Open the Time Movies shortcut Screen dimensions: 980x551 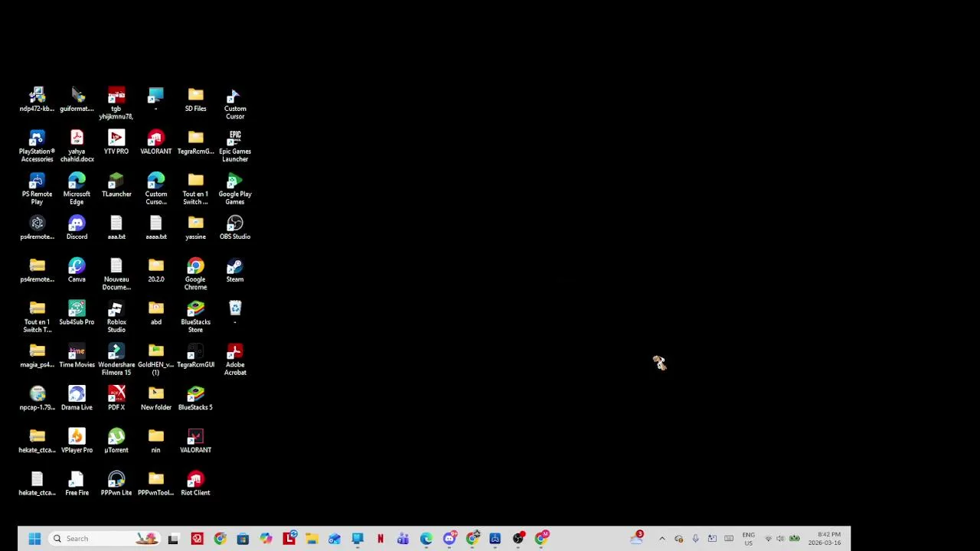[x=77, y=355]
